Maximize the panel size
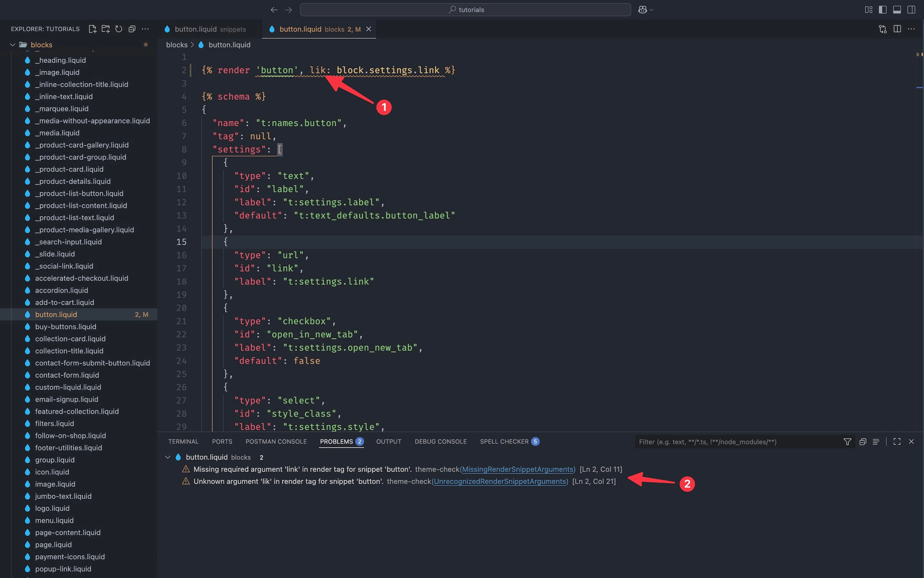 [x=897, y=442]
